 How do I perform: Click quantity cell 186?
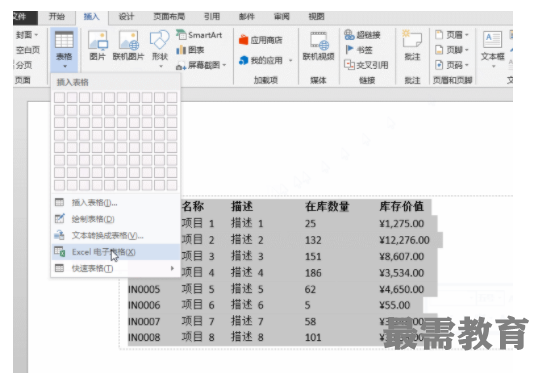(x=313, y=273)
